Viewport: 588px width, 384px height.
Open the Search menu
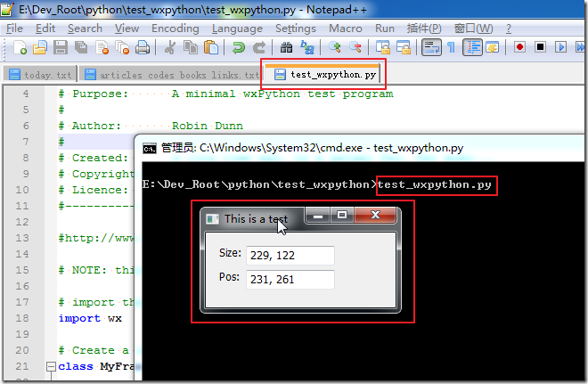pyautogui.click(x=85, y=29)
